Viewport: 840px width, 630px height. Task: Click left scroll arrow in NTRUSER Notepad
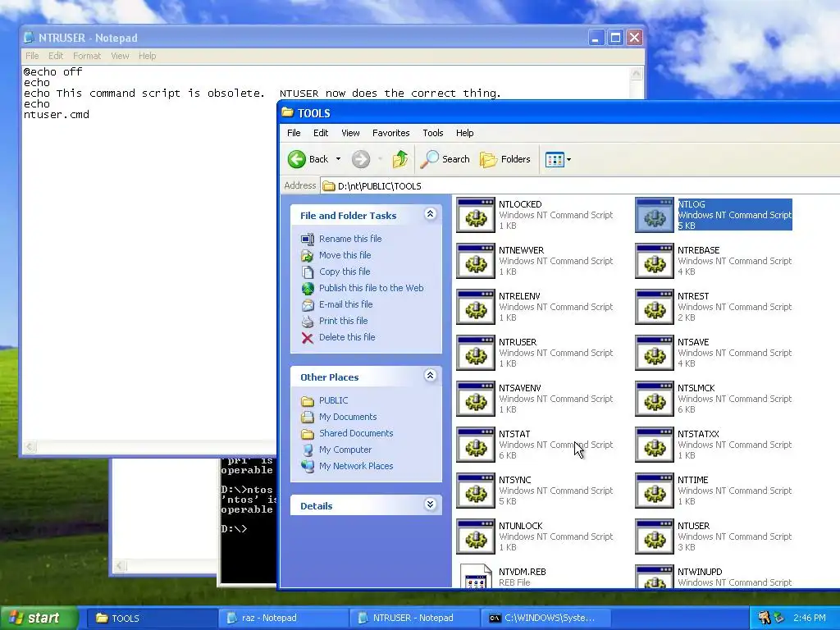click(30, 446)
